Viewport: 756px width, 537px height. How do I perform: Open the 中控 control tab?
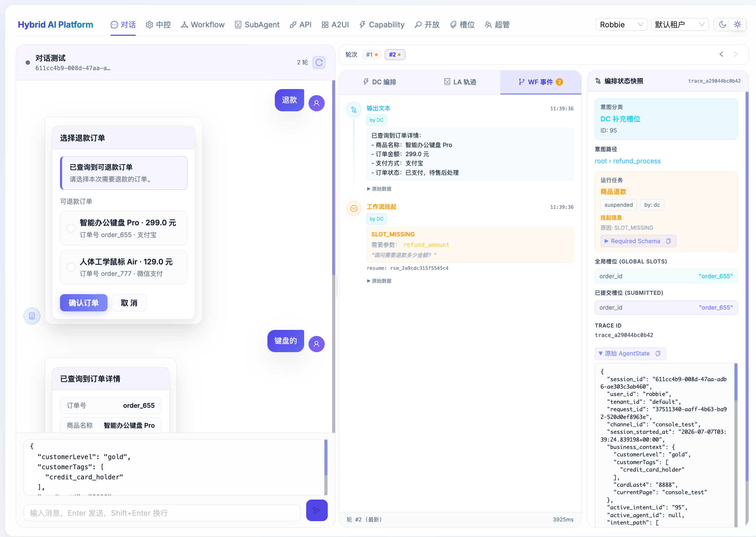[158, 25]
